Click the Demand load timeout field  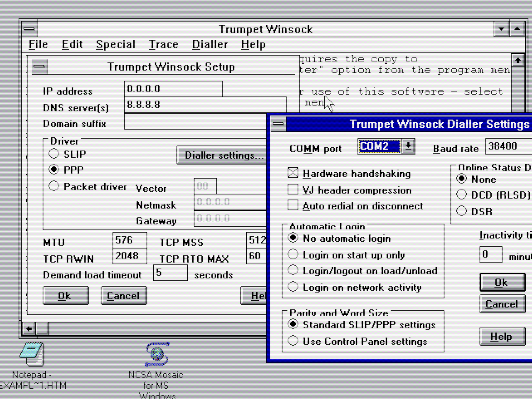[170, 273]
